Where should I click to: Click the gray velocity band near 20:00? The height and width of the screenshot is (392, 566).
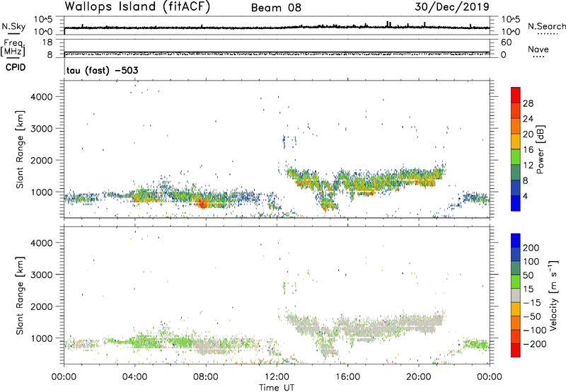pyautogui.click(x=419, y=324)
